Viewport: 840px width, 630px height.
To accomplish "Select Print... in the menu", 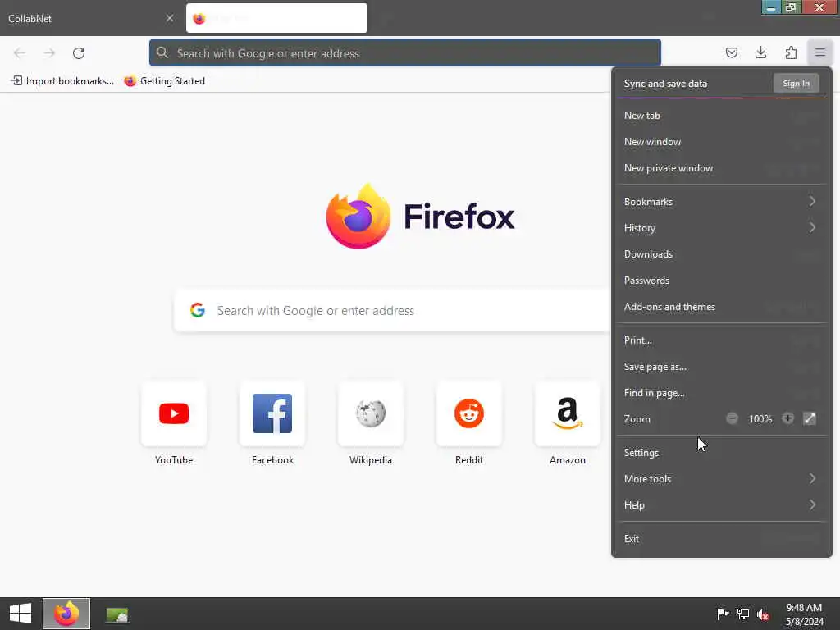I will click(722, 340).
